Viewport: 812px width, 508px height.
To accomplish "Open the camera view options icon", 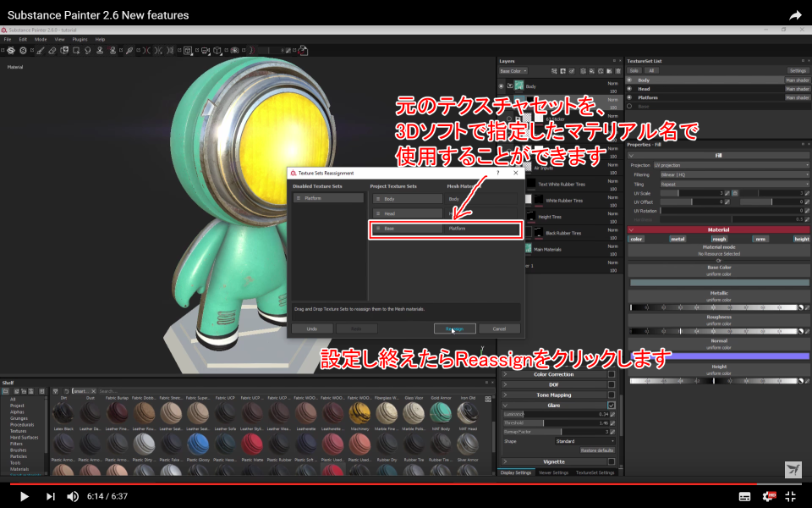I will [205, 50].
